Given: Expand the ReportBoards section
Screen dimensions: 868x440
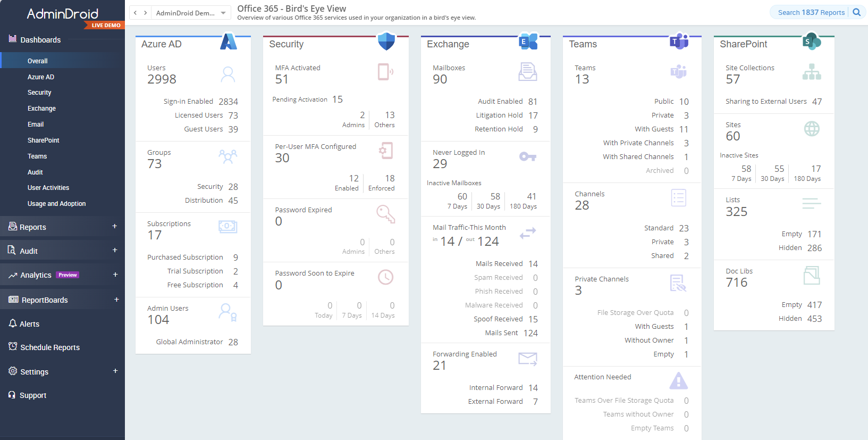Looking at the screenshot, I should tap(116, 300).
